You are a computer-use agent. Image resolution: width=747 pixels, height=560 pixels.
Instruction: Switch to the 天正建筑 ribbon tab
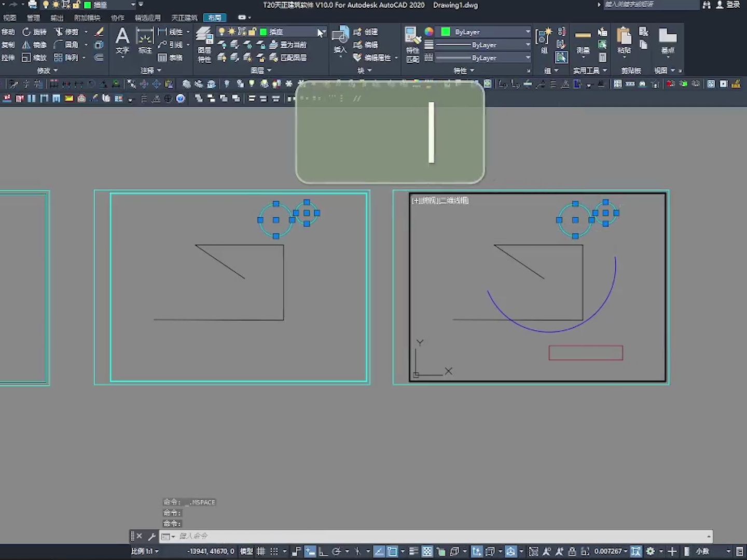[184, 18]
